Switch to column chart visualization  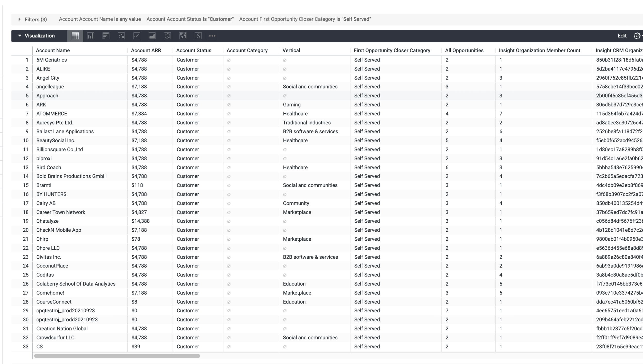(91, 36)
